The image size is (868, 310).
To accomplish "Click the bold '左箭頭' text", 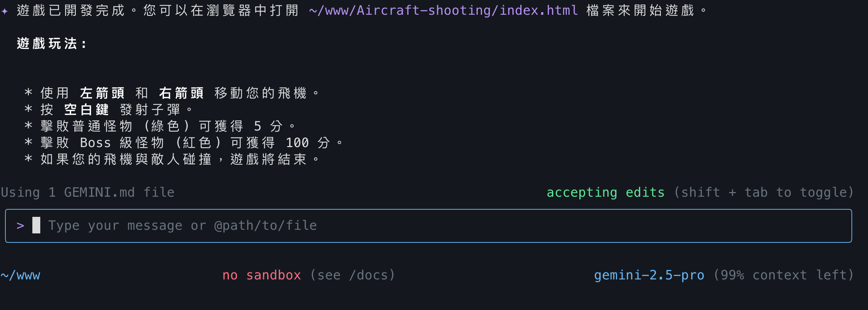I will click(x=102, y=93).
